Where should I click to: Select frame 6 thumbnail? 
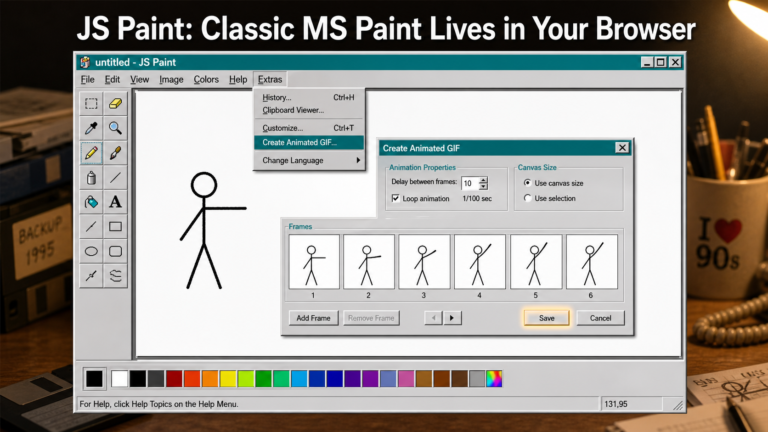click(x=592, y=262)
